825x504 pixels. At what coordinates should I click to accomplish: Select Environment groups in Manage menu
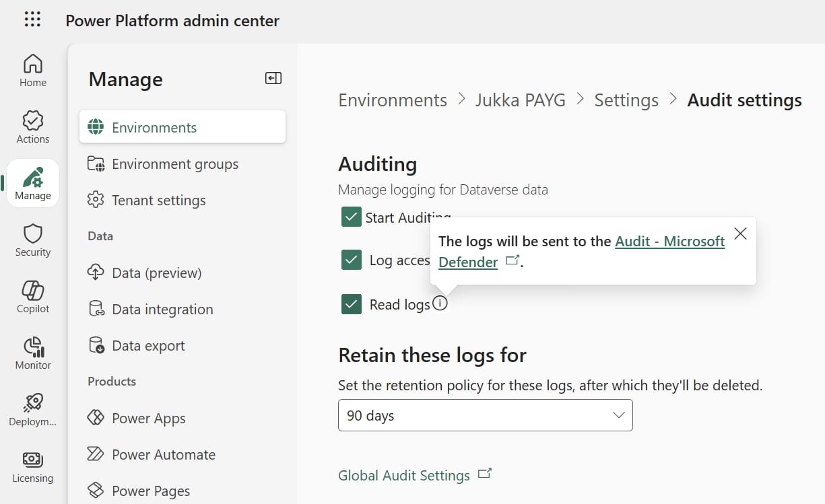[x=174, y=164]
